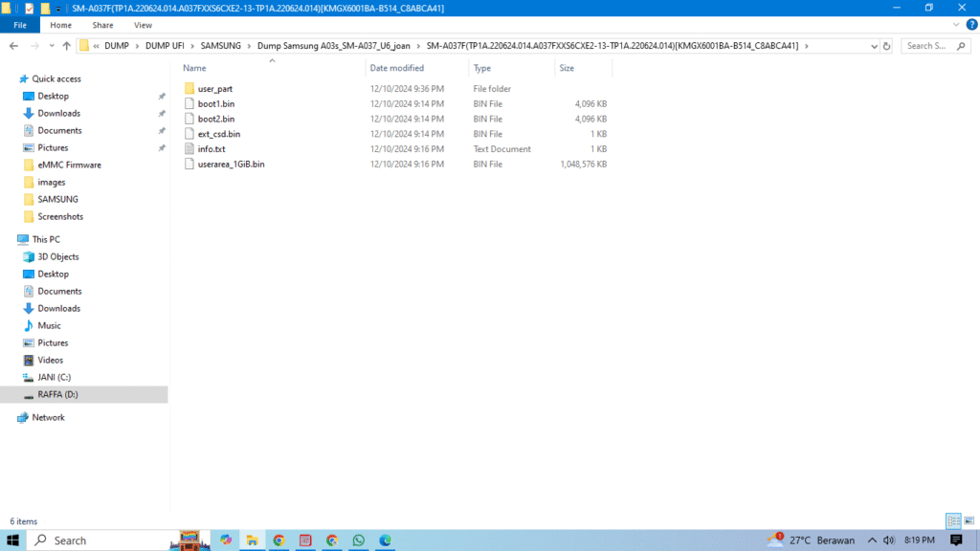
Task: Click the DUMP breadcrumb segment
Action: (x=116, y=46)
